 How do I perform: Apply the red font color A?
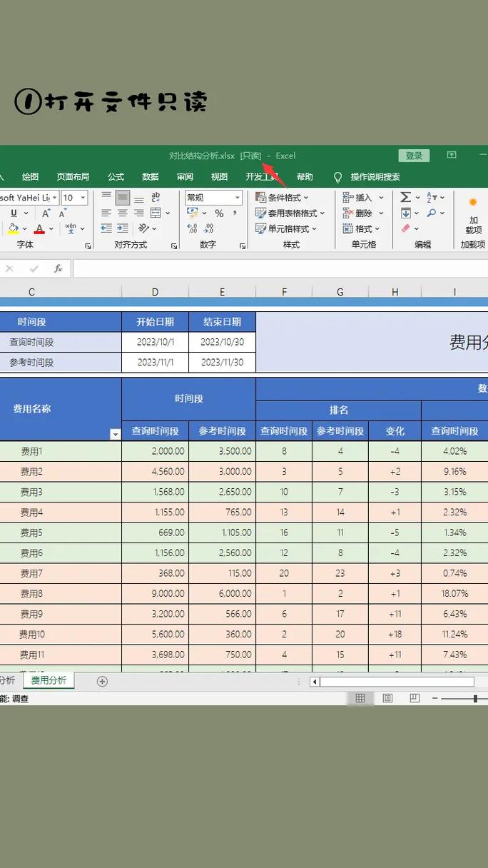coord(39,229)
